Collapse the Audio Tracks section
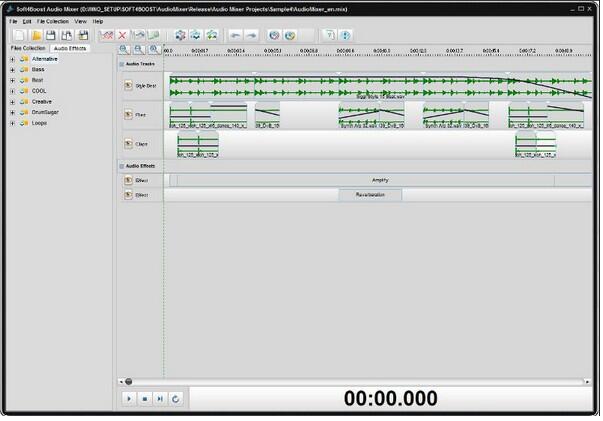603x421 pixels. [122, 64]
